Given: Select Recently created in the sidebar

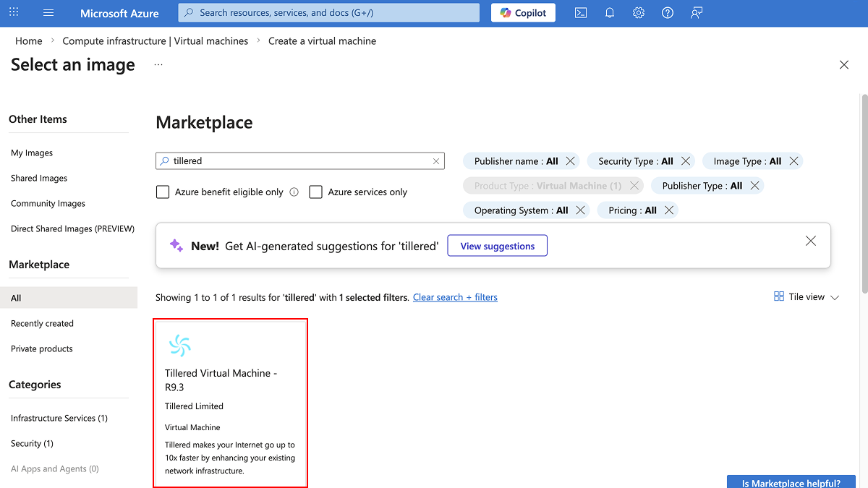Looking at the screenshot, I should (42, 323).
